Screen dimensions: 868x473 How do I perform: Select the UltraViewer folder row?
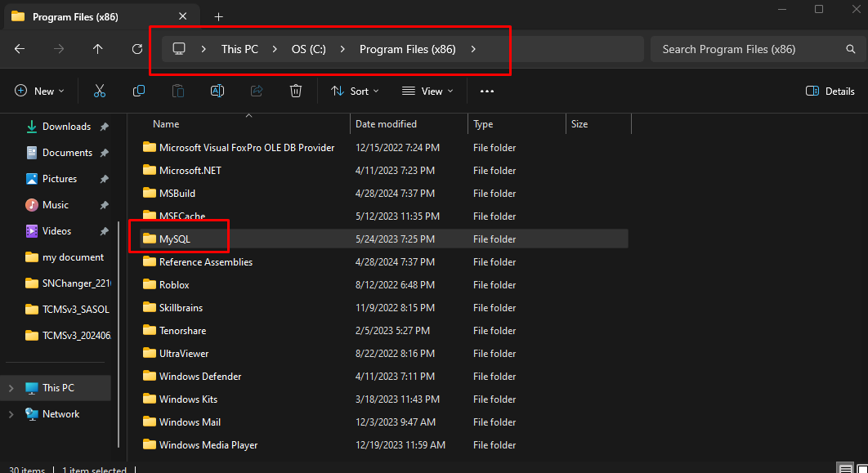pyautogui.click(x=383, y=354)
